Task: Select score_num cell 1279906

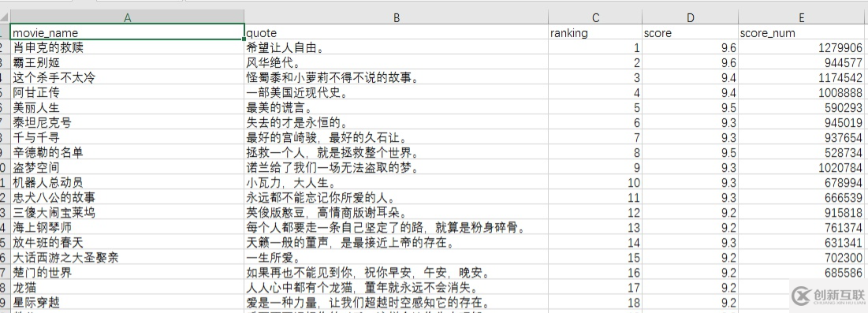Action: click(802, 48)
